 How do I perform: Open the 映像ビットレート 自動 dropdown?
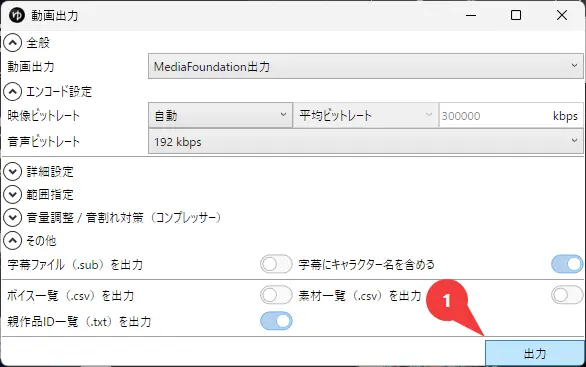[x=220, y=115]
